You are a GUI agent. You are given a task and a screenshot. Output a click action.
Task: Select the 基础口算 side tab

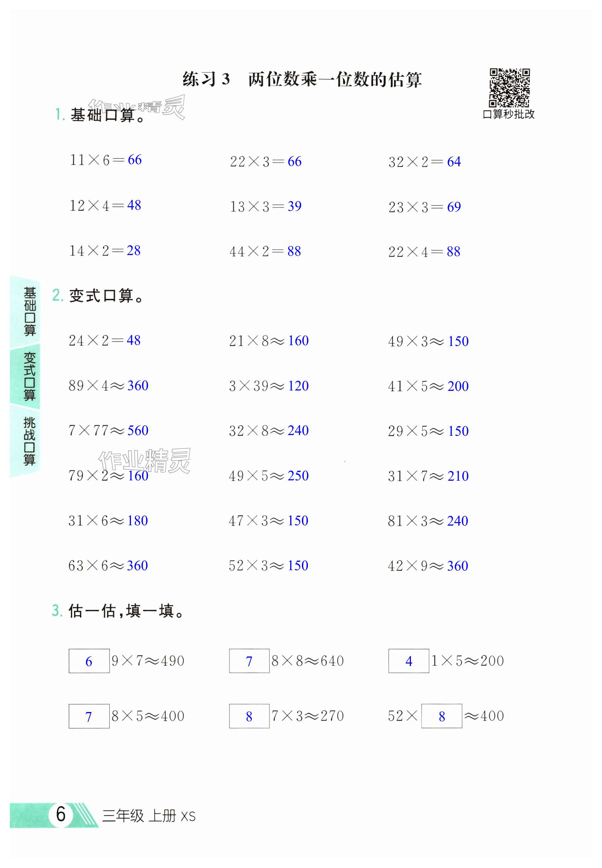click(x=29, y=311)
